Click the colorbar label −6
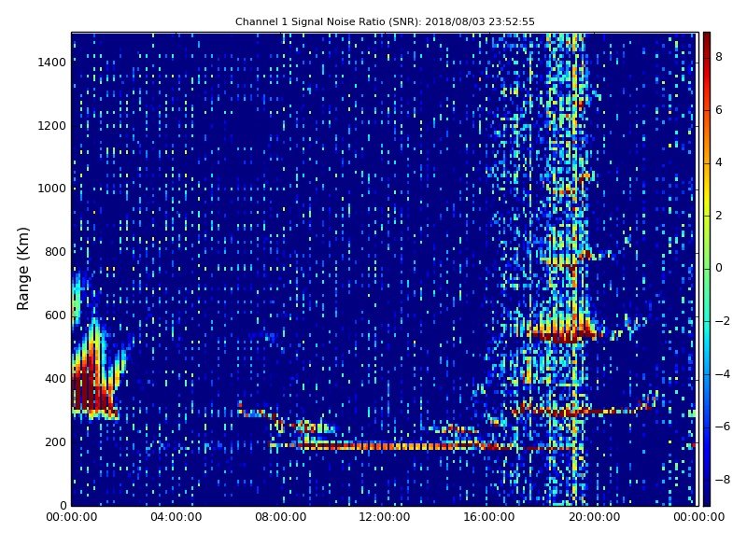747x560 pixels. coord(723,427)
